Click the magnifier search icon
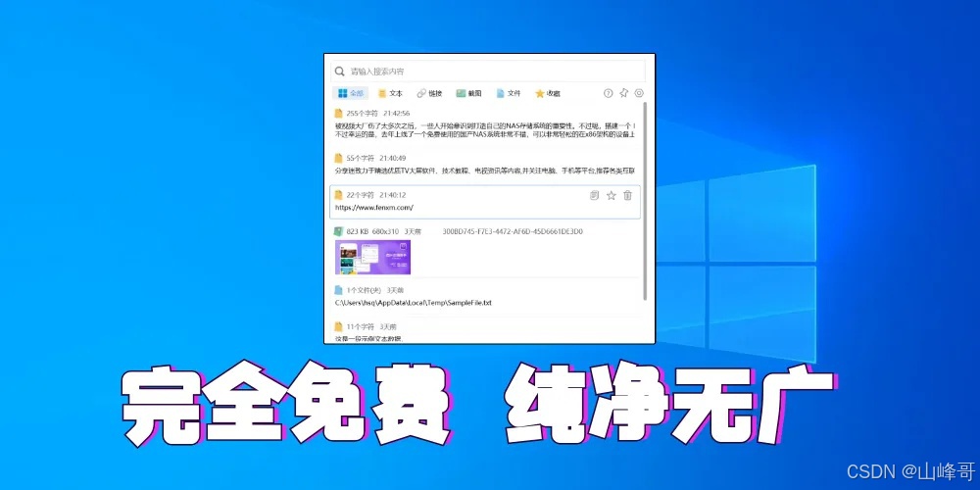The height and width of the screenshot is (490, 980). (340, 72)
